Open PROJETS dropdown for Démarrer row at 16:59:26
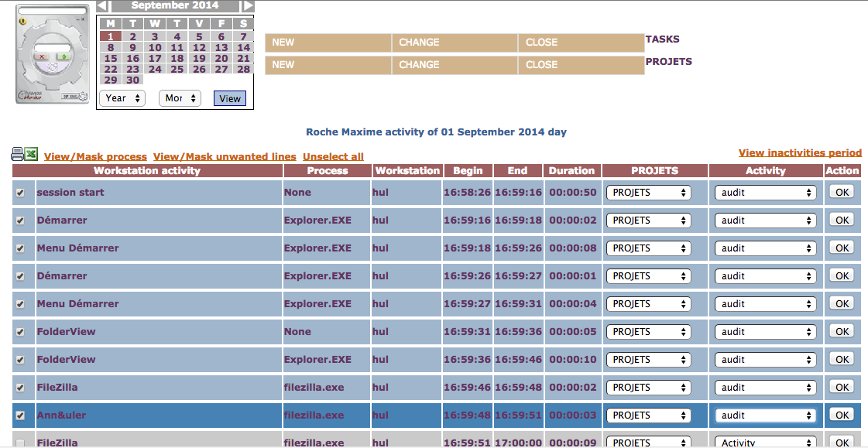 click(649, 275)
